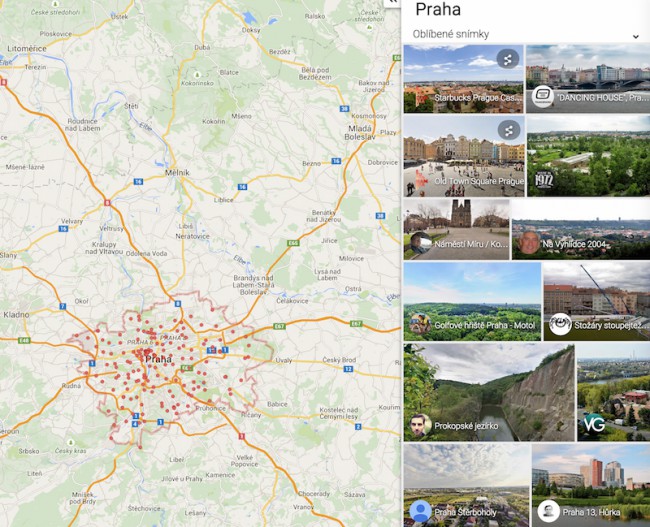Collapse the side panel with double-chevron
Viewport: 650px width, 527px height.
pyautogui.click(x=393, y=2)
